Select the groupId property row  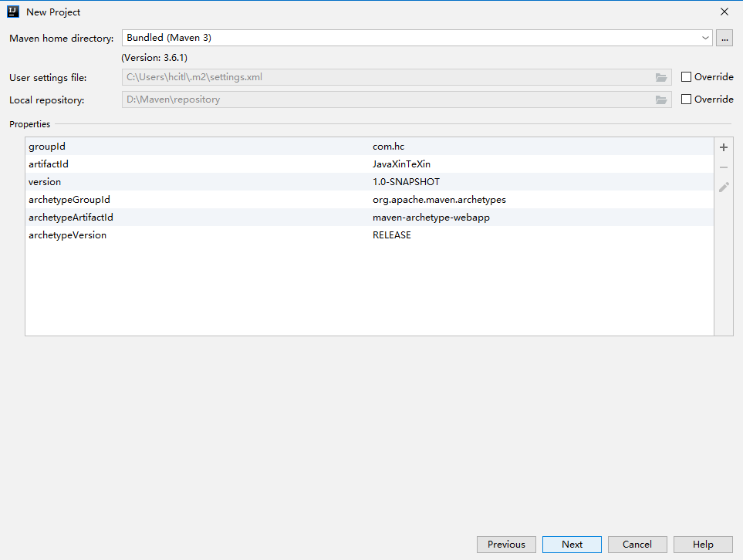click(x=369, y=147)
